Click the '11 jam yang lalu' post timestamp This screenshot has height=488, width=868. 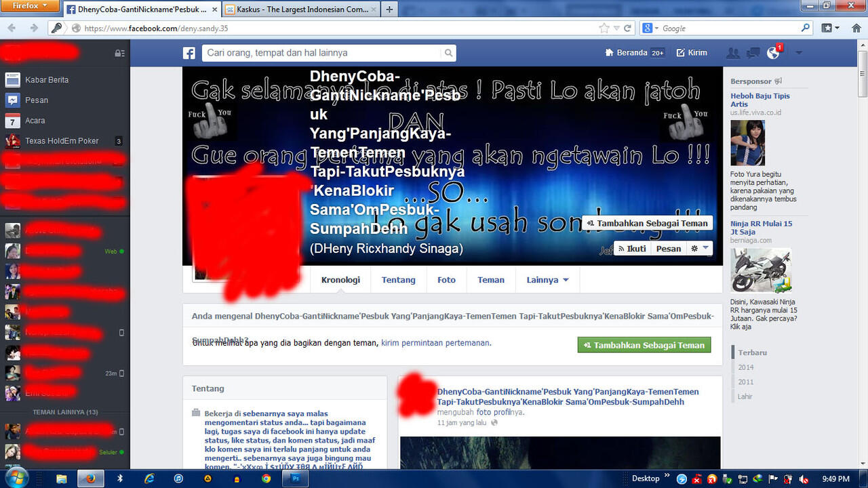point(462,422)
